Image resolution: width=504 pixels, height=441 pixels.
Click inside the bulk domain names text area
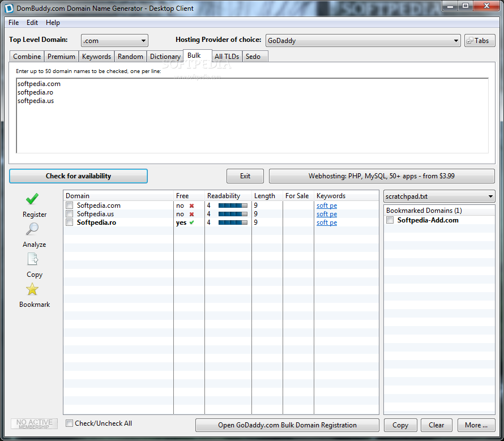click(253, 115)
